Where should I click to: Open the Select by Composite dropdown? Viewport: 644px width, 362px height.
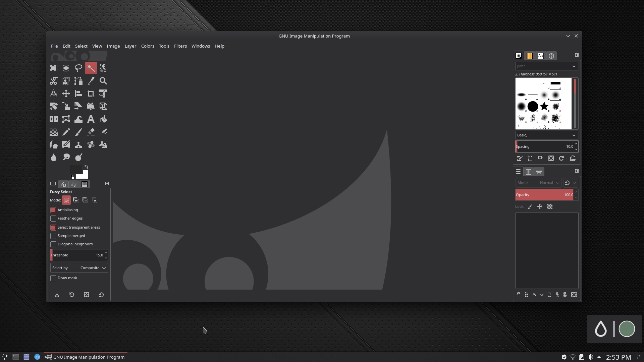(79, 268)
